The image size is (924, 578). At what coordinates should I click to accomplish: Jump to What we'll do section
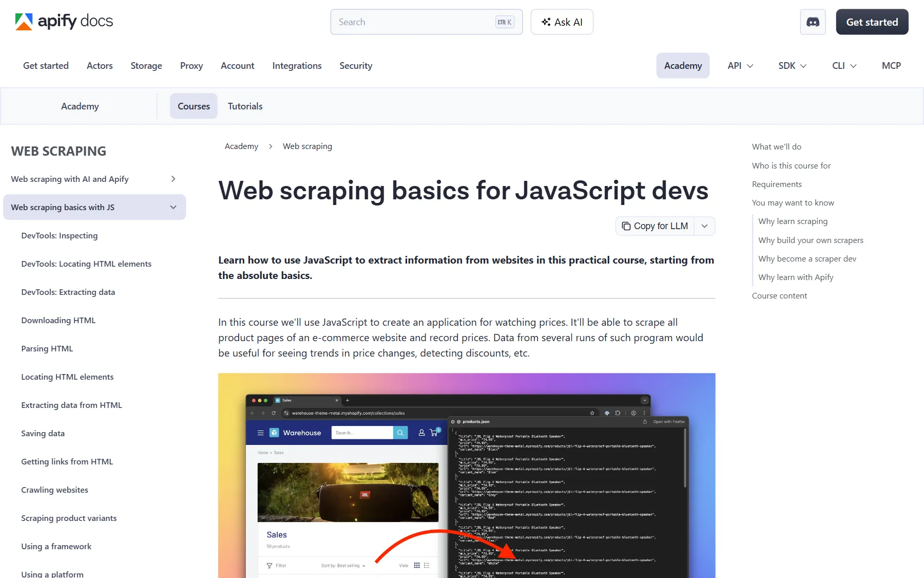(x=776, y=147)
